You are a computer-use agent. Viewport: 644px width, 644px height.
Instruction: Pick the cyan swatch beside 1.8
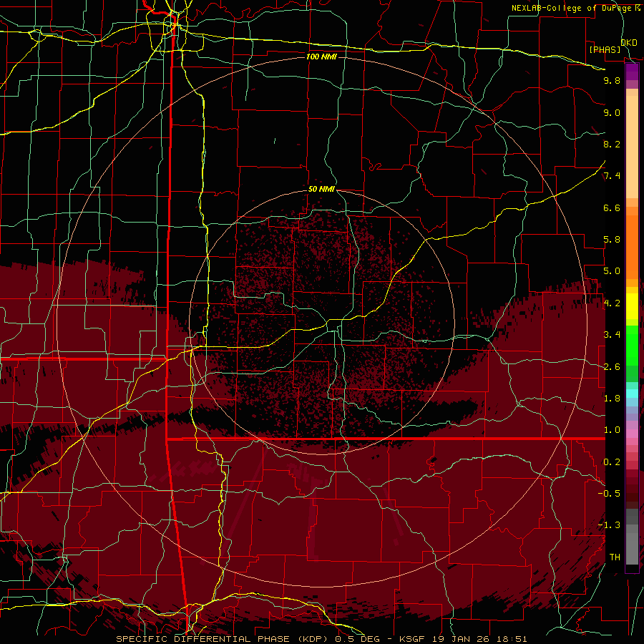[x=632, y=394]
